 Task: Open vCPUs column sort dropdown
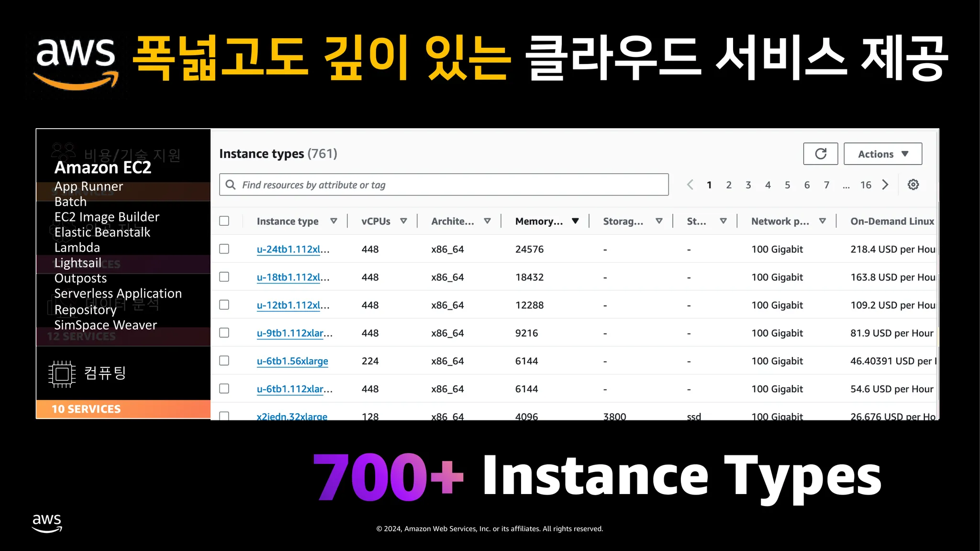(403, 221)
